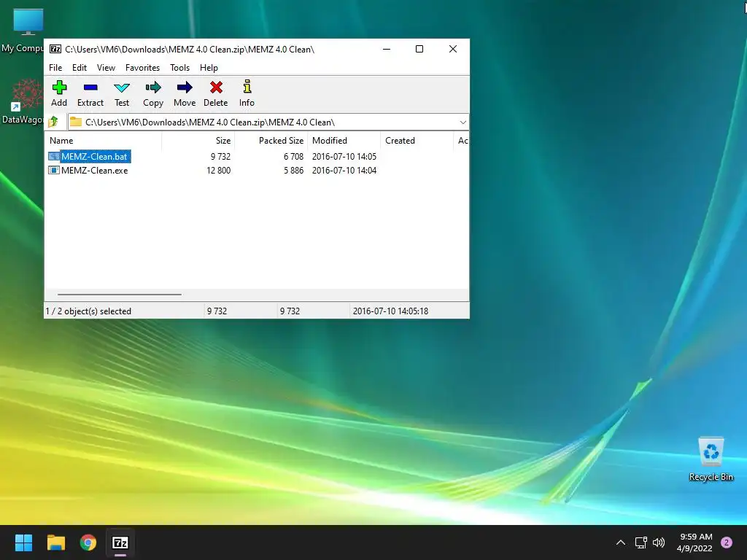The height and width of the screenshot is (560, 747).
Task: Click the Add toolbar icon
Action: [59, 87]
